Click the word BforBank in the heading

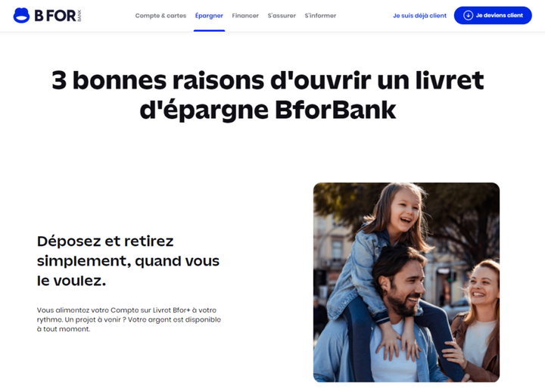point(335,110)
